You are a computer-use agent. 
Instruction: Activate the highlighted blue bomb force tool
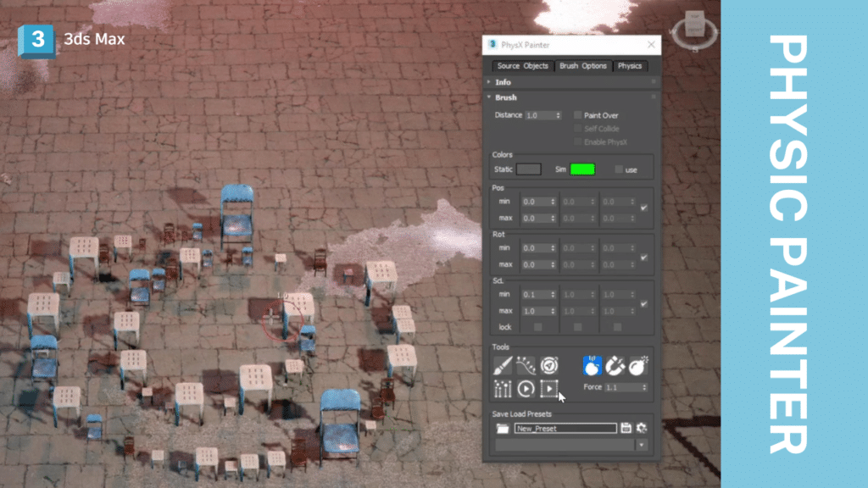(x=593, y=366)
